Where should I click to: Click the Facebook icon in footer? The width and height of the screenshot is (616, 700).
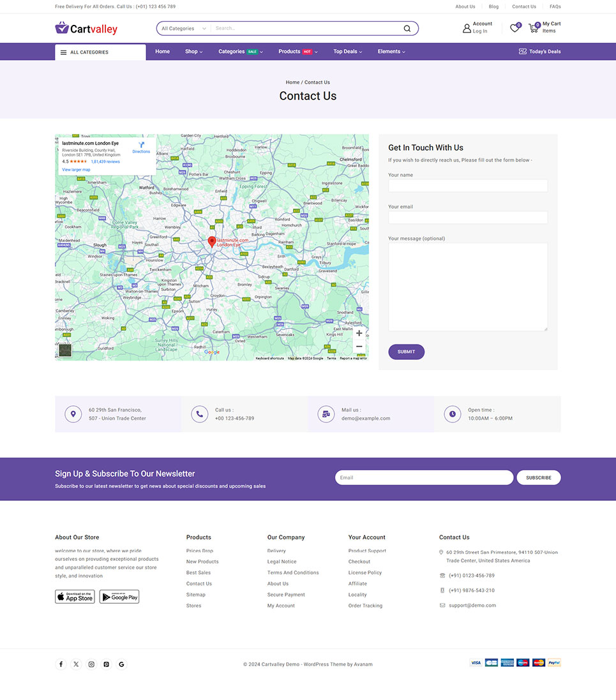coord(61,664)
